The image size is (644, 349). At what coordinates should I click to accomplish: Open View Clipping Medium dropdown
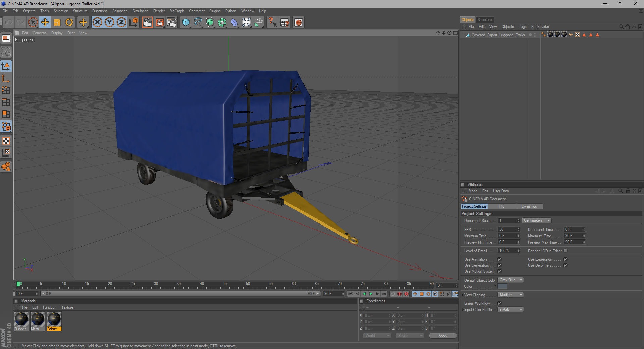(x=510, y=295)
